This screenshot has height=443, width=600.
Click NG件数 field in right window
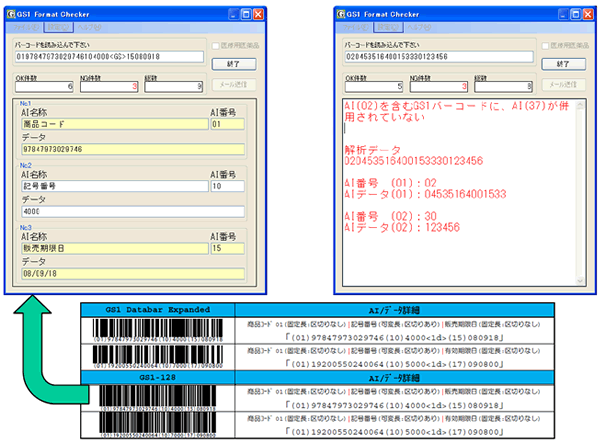(439, 86)
